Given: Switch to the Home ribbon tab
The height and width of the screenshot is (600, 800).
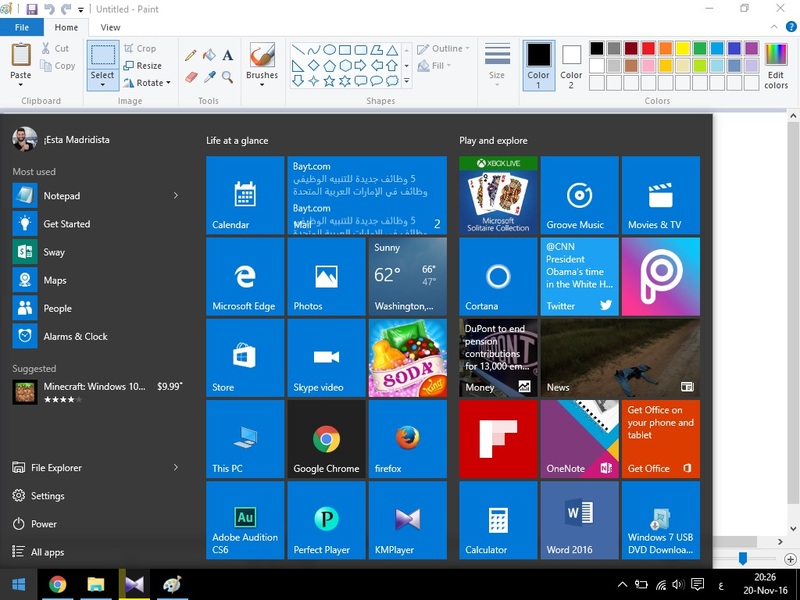Looking at the screenshot, I should pyautogui.click(x=66, y=28).
